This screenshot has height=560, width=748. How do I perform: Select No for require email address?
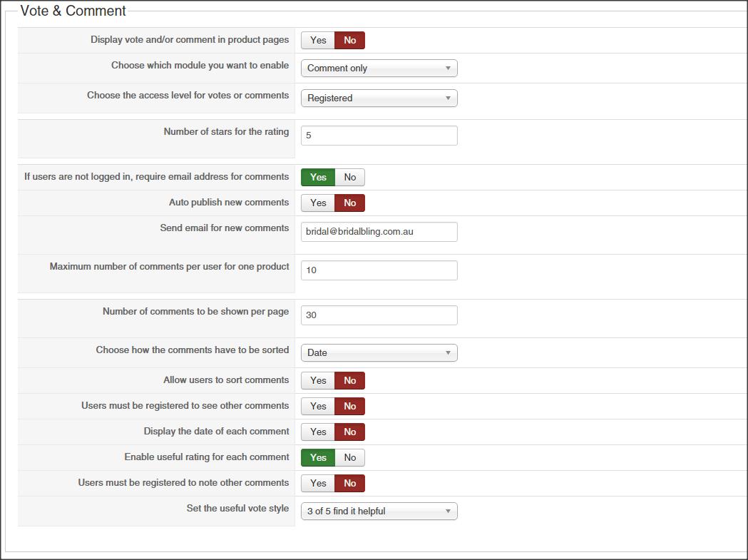[x=350, y=178]
